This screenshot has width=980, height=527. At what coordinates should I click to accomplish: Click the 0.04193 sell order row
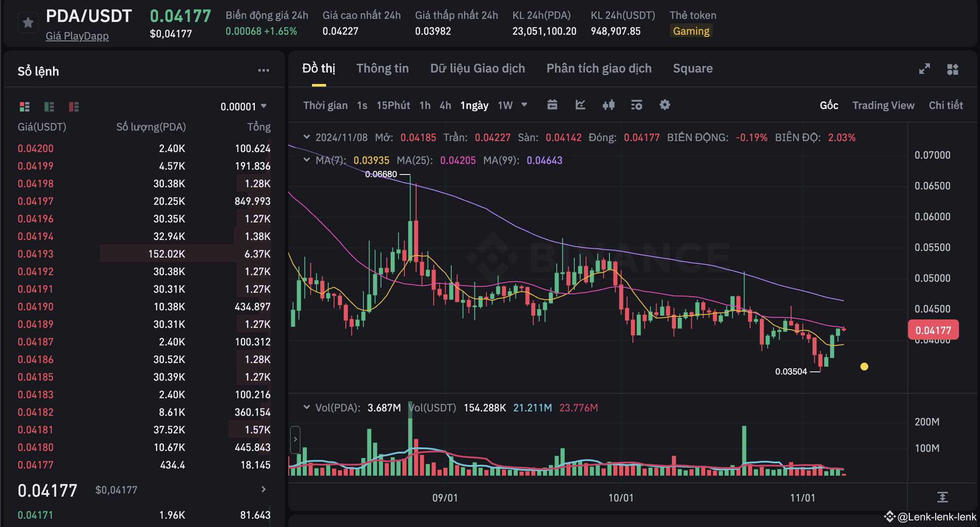pyautogui.click(x=144, y=254)
